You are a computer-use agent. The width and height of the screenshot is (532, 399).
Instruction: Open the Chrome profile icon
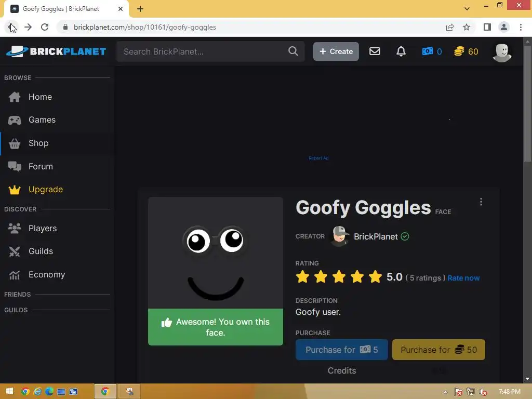[504, 27]
